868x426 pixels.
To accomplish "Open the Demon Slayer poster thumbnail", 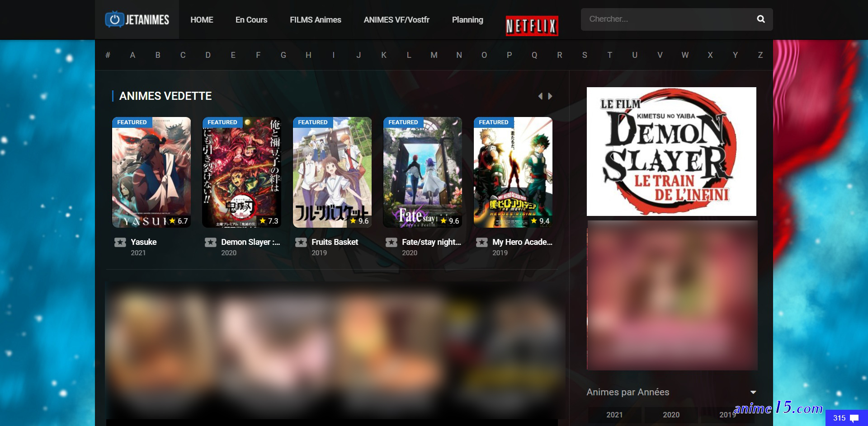I will [x=242, y=172].
